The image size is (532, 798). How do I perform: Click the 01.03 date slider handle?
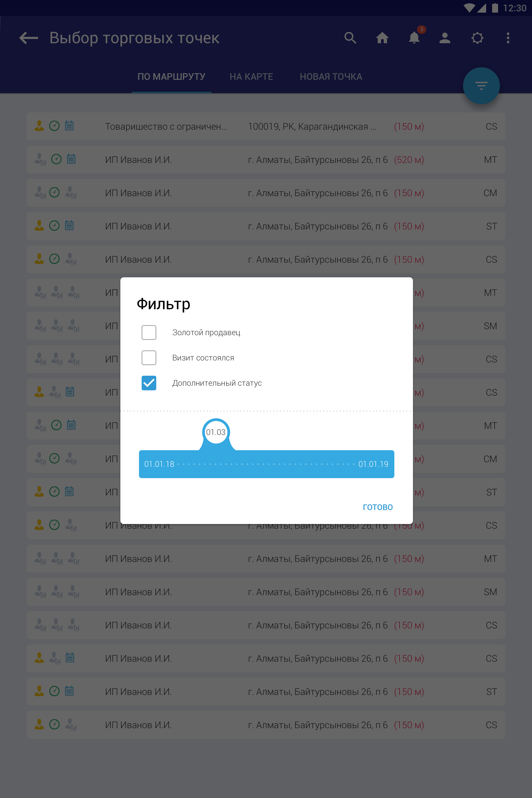pos(216,432)
